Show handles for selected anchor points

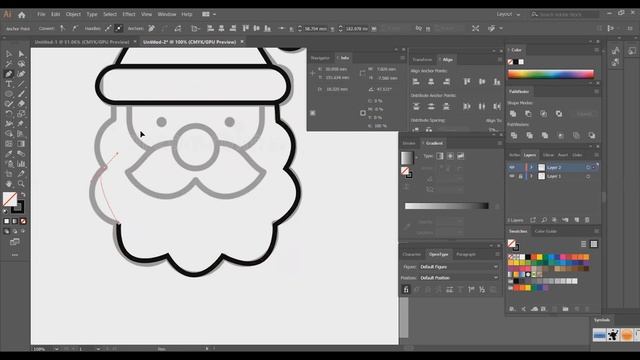point(108,29)
